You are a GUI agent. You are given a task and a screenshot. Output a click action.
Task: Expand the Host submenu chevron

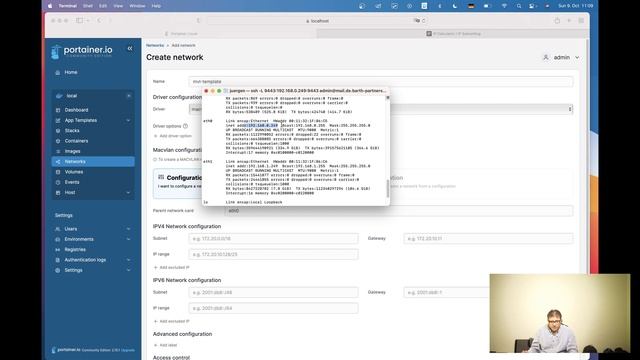[x=128, y=193]
